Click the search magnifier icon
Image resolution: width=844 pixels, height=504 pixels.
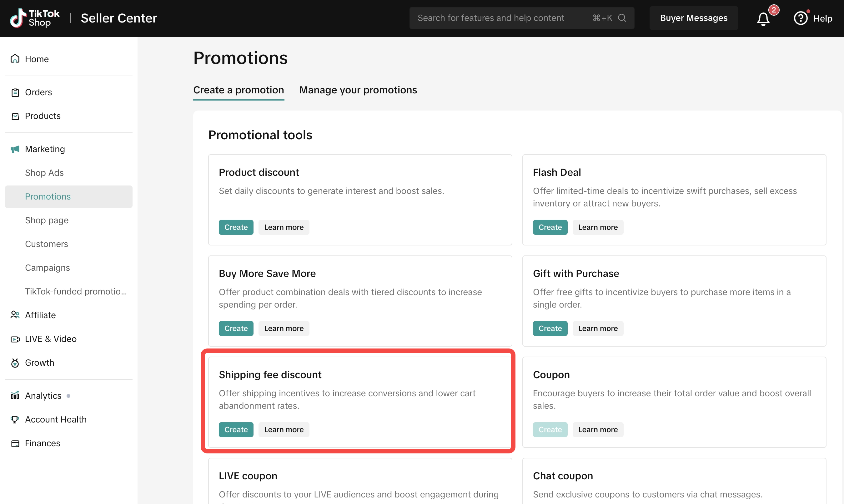coord(622,18)
